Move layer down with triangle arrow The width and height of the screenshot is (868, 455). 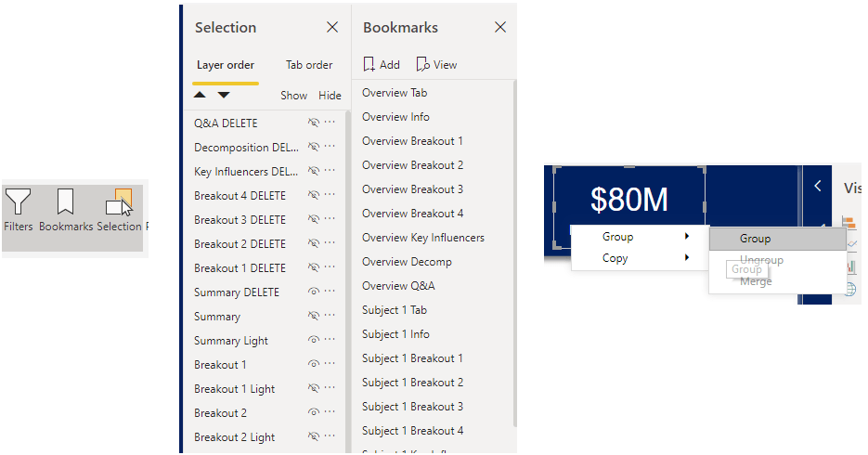pyautogui.click(x=224, y=95)
